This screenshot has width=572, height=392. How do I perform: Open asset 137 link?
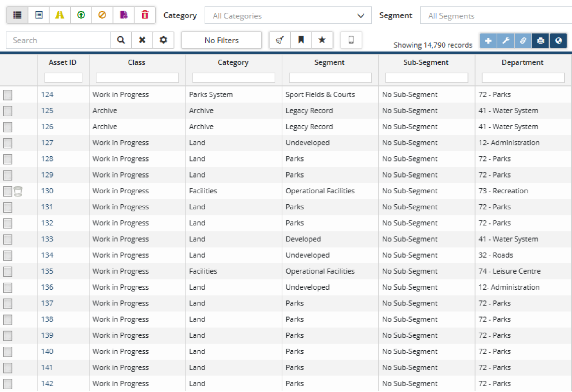(47, 304)
